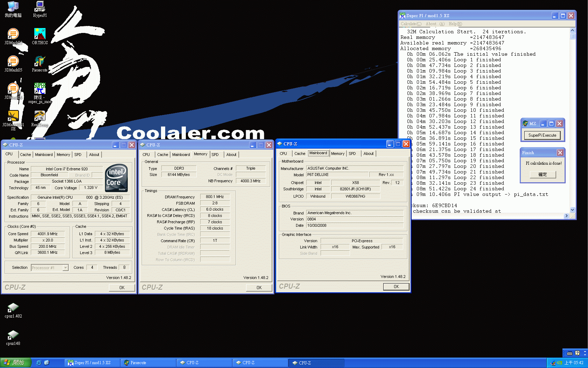The image size is (588, 368).
Task: Switch to Piexecute taskbar button
Action: pos(148,363)
